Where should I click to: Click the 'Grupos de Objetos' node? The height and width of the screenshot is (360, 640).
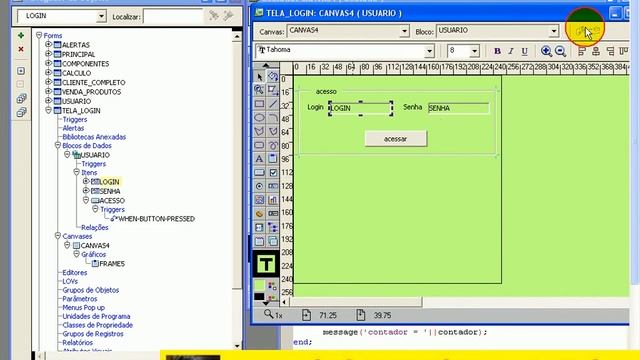pos(91,290)
